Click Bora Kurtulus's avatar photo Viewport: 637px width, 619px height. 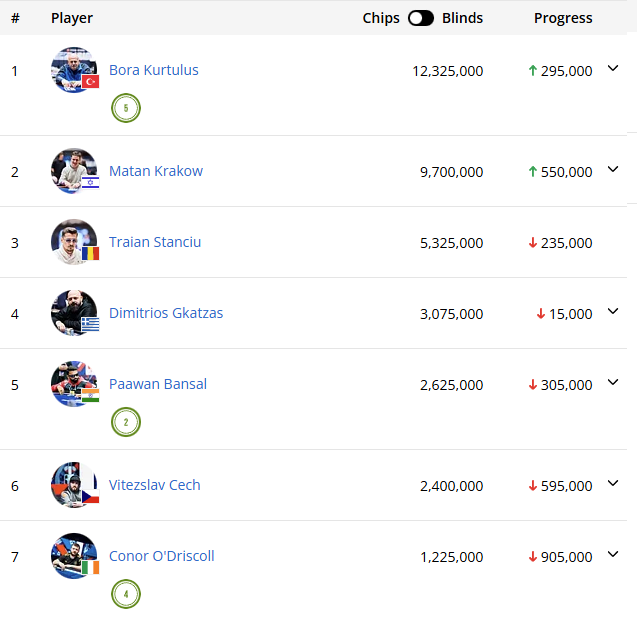(x=74, y=70)
